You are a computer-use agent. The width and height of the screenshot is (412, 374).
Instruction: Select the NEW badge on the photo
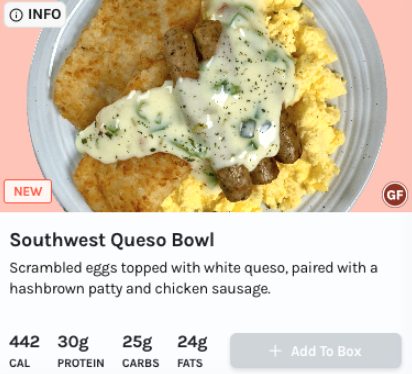(x=28, y=191)
